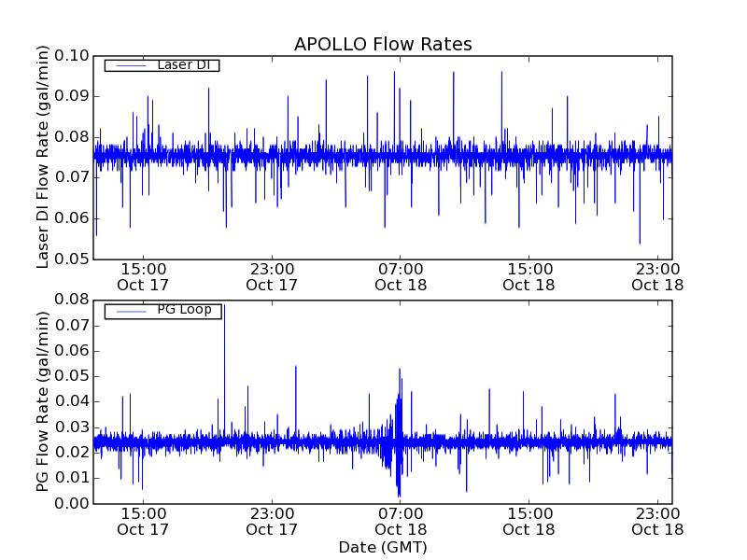Image resolution: width=747 pixels, height=560 pixels.
Task: Click the 'PG Flow Rate (gal/min)' axis label
Action: 43,401
